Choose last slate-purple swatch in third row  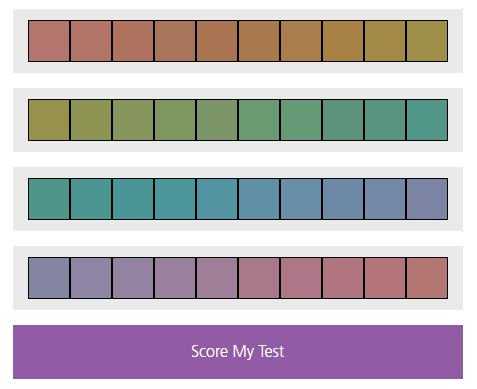coord(427,199)
